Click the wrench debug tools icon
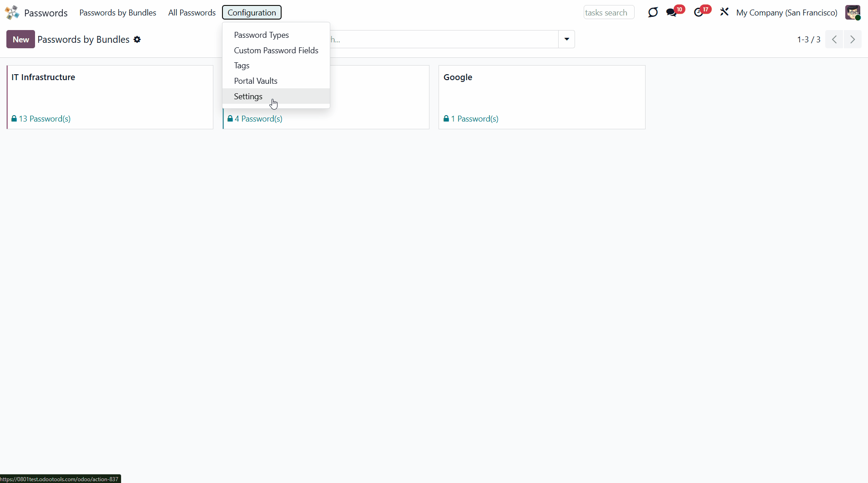868x483 pixels. (x=724, y=12)
